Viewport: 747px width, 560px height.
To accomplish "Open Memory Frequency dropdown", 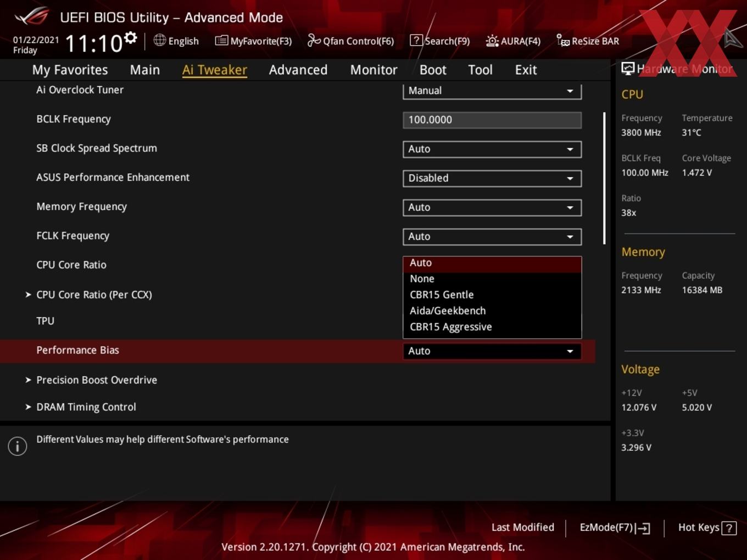I will point(492,207).
